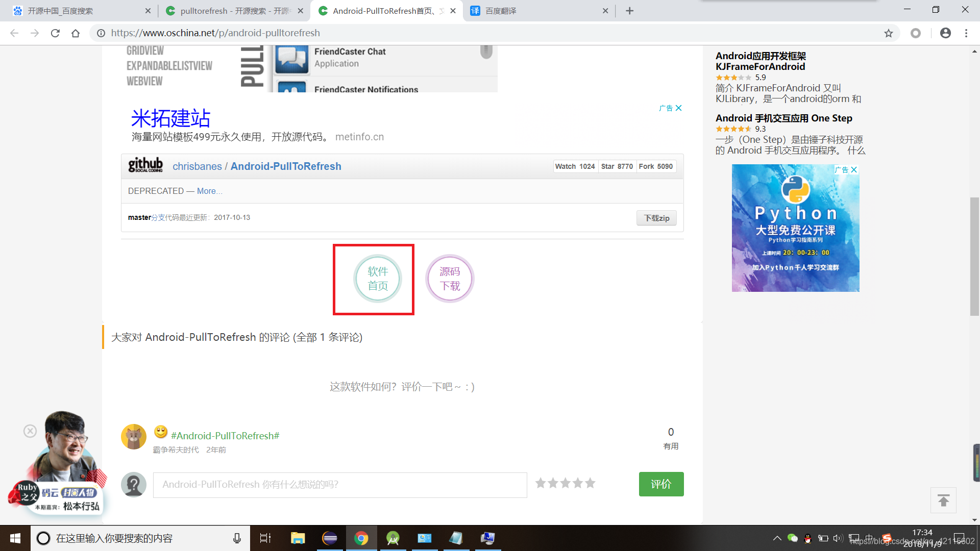Switch to Chrome taskbar icon
The height and width of the screenshot is (551, 980).
click(x=361, y=538)
